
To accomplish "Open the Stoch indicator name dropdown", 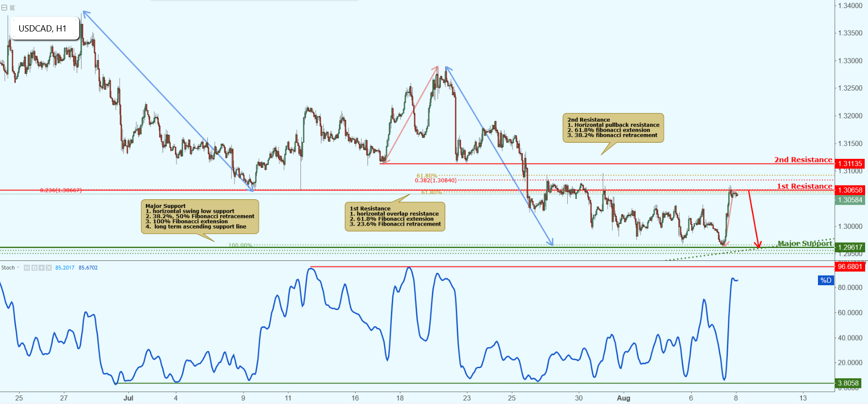I will 18,268.
